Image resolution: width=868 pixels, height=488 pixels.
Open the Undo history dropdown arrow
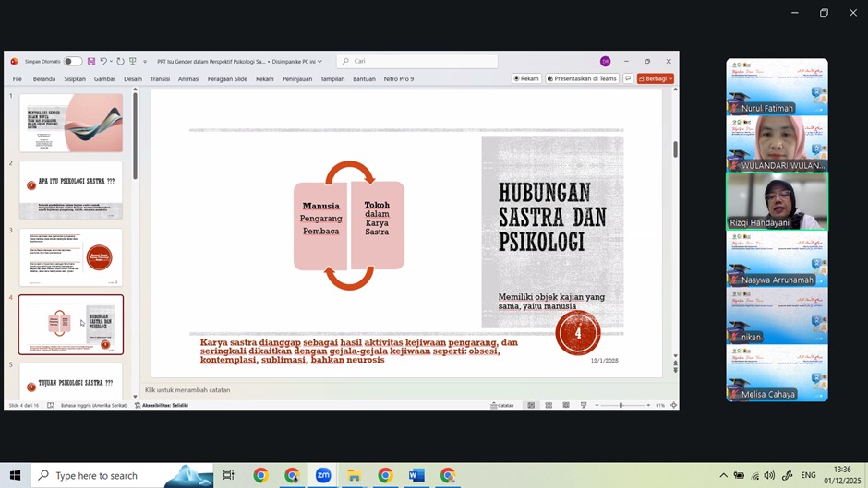112,62
